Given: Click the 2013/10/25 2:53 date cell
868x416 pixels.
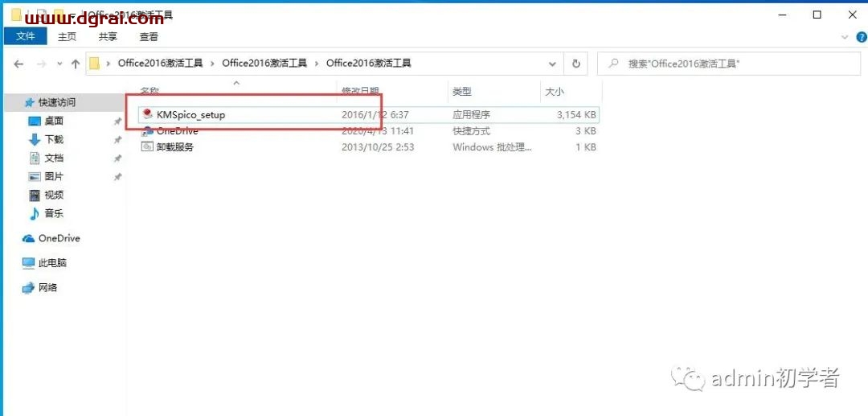Looking at the screenshot, I should [378, 147].
